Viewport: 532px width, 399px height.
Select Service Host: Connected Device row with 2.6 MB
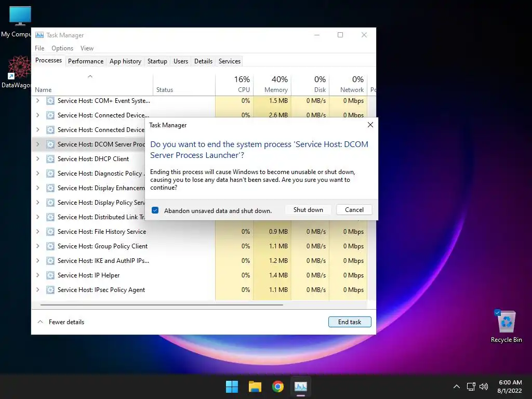[199, 115]
